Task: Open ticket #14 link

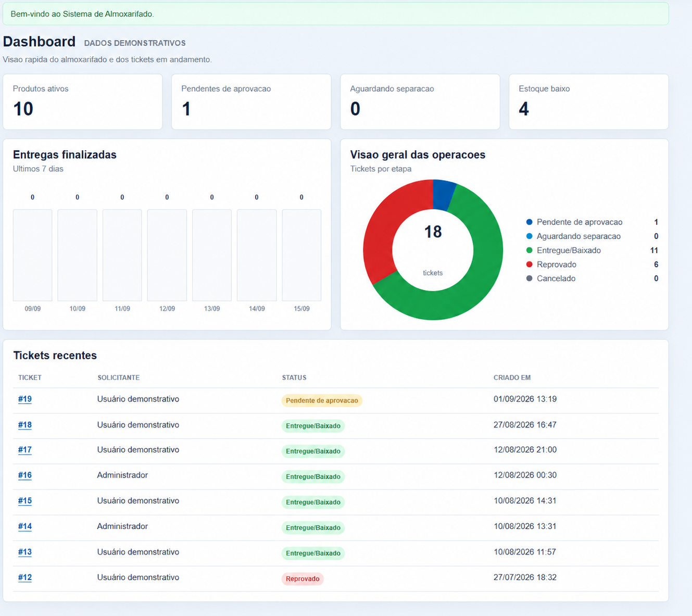Action: pyautogui.click(x=25, y=526)
